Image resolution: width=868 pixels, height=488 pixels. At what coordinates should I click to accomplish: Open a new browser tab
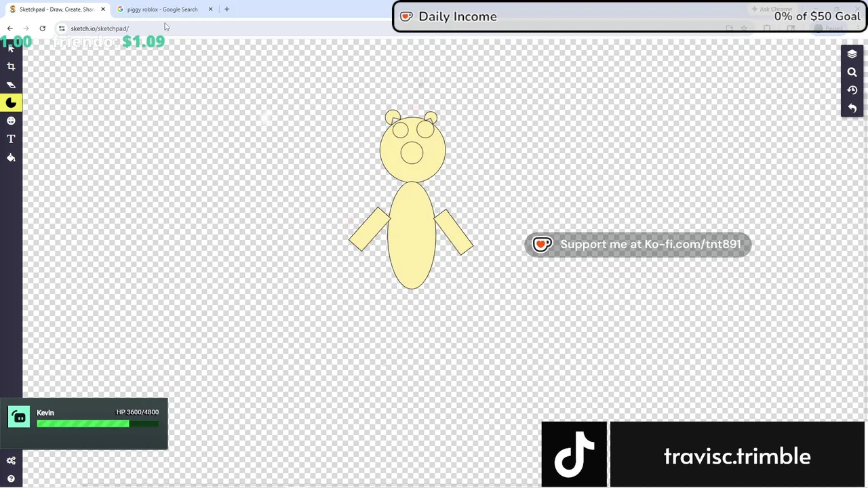(226, 9)
